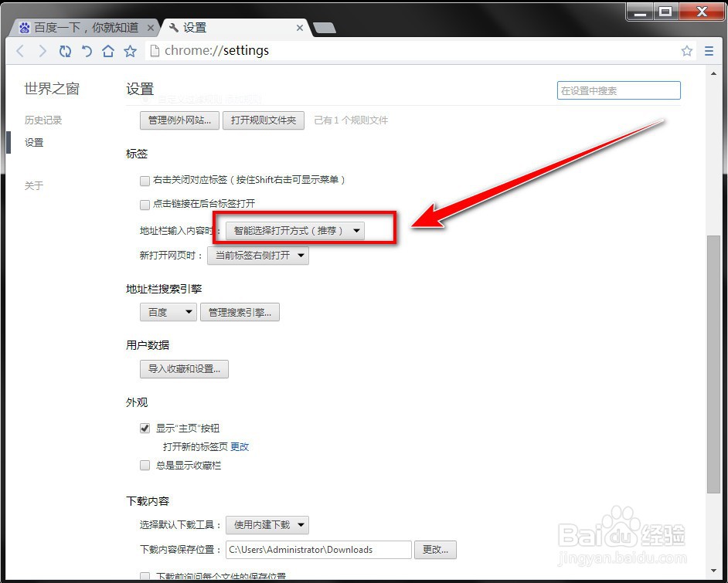This screenshot has width=728, height=583.
Task: Select 设置 in the sidebar
Action: (x=34, y=142)
